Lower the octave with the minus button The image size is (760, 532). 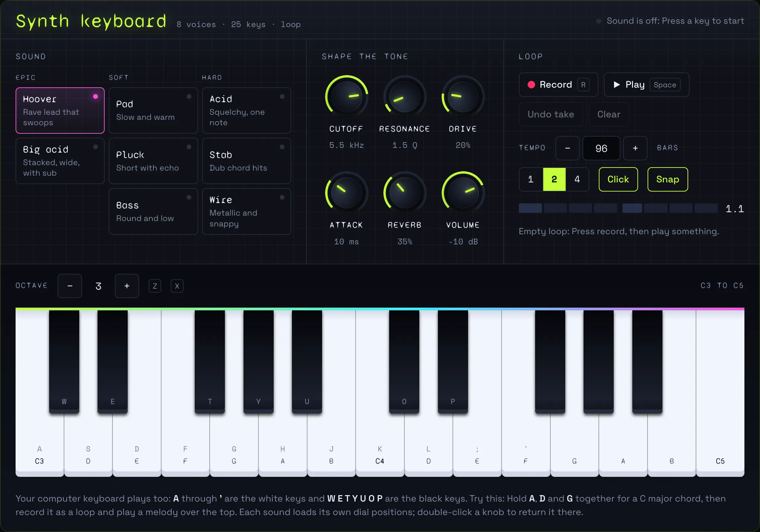point(70,286)
